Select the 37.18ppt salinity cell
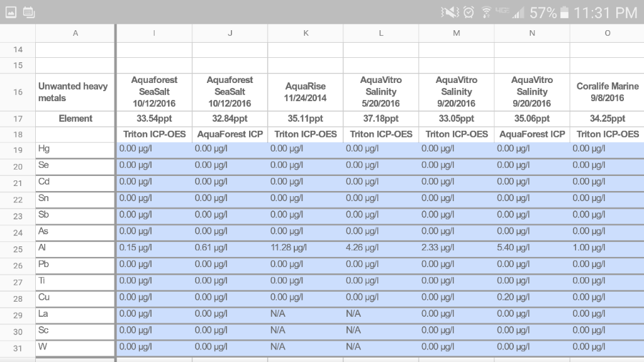The image size is (644, 362). point(381,118)
